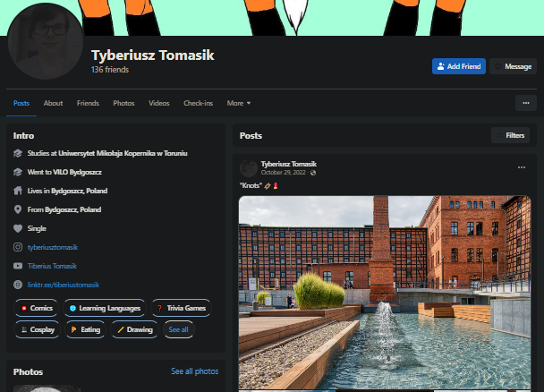Select the Videos tab

point(159,103)
